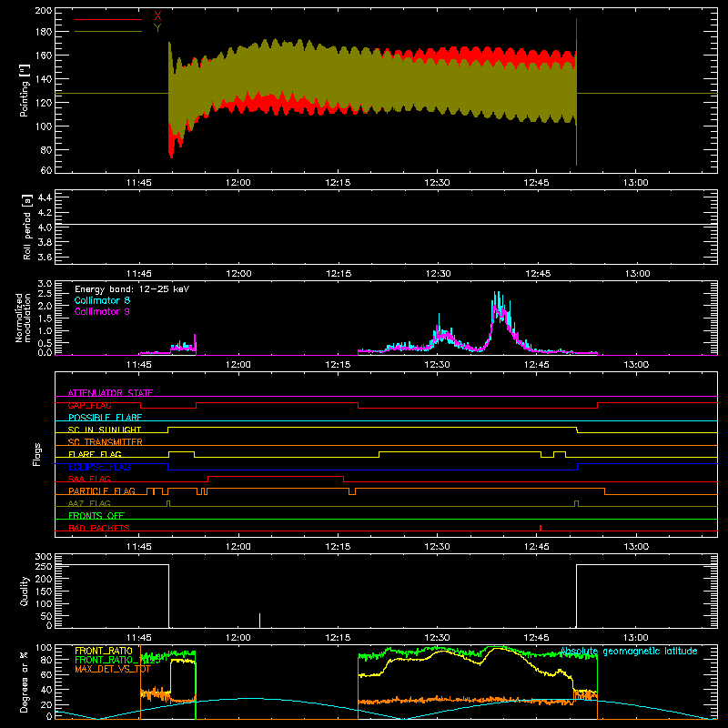728x728 pixels.
Task: Click the PARTICLE_FLAG label
Action: (x=102, y=490)
